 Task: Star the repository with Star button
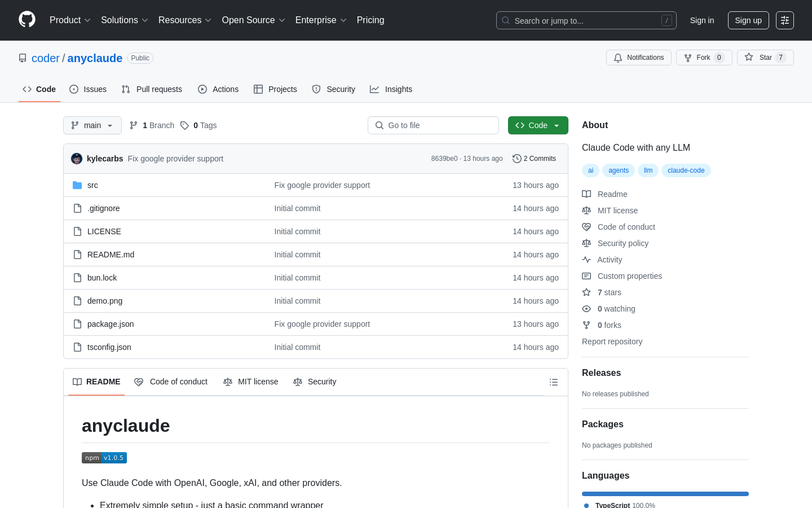765,58
